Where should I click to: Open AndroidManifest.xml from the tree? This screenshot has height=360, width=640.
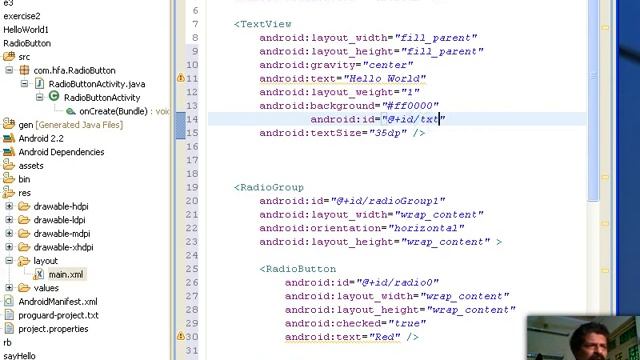click(58, 302)
